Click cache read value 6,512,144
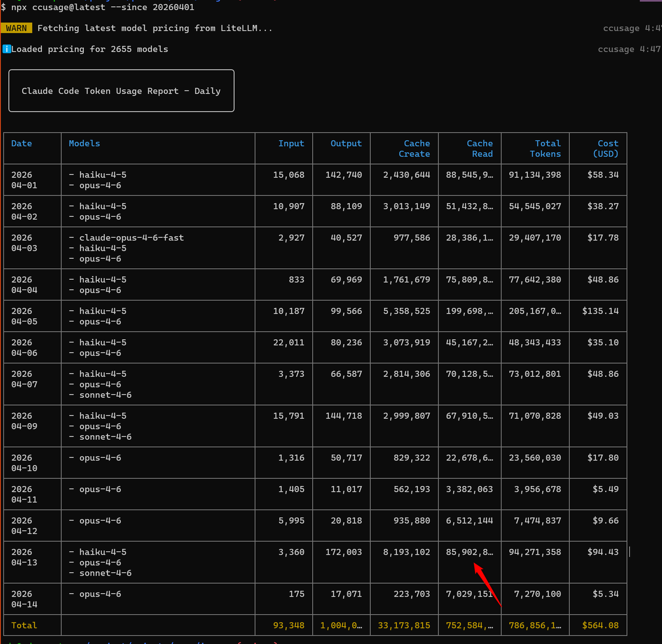The height and width of the screenshot is (644, 662). 469,521
